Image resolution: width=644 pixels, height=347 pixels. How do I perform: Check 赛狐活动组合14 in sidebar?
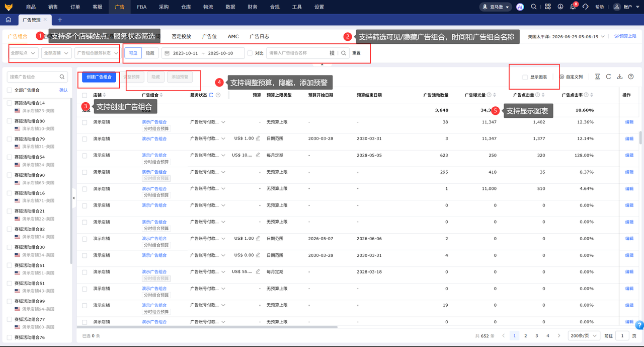(x=10, y=103)
